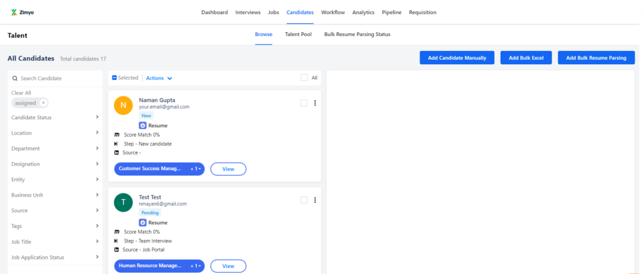Go to Dashboard menu
Screen dimensions: 644x274
[x=214, y=13]
